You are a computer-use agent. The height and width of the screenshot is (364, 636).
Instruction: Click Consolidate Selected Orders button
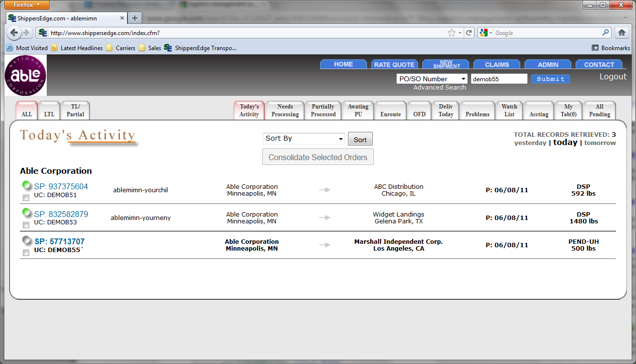coord(318,157)
